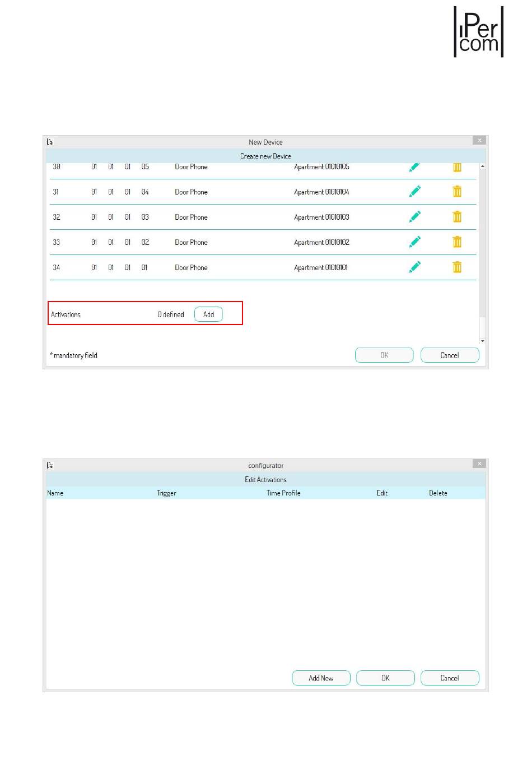The height and width of the screenshot is (783, 532).
Task: Click Add New in Edit Activations
Action: tap(321, 678)
